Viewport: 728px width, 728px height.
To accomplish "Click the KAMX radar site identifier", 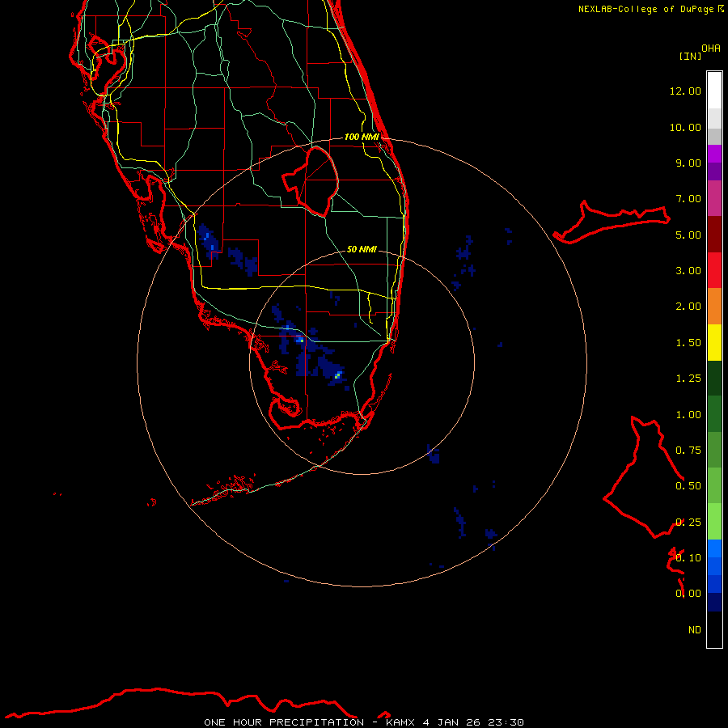I will click(x=401, y=722).
